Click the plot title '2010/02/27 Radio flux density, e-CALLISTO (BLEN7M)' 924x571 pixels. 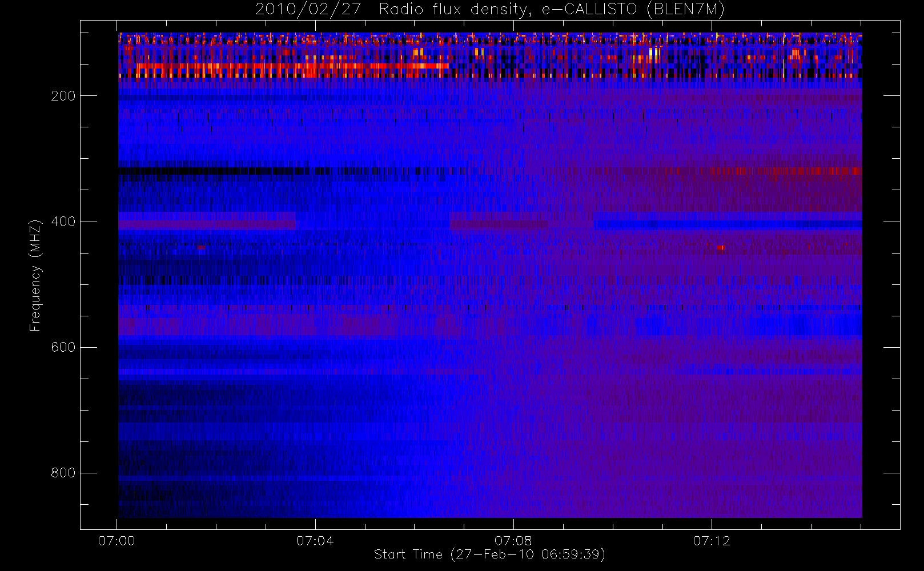point(489,10)
